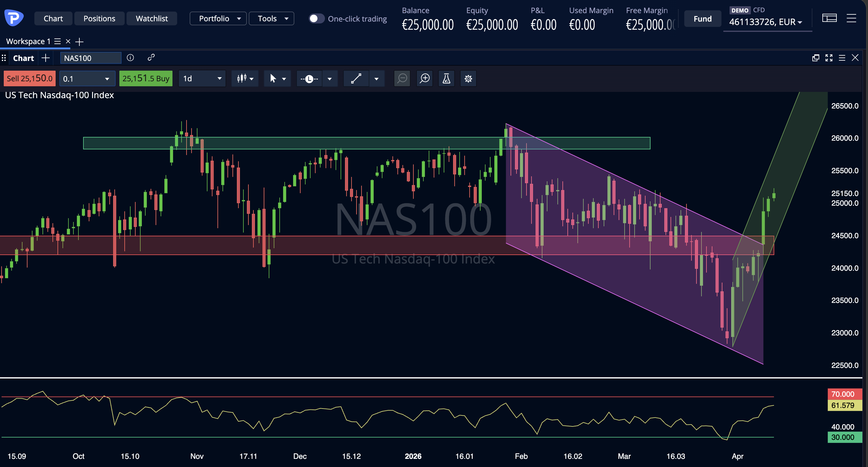Click the NAS100 symbol input field
This screenshot has height=467, width=868.
coord(91,58)
